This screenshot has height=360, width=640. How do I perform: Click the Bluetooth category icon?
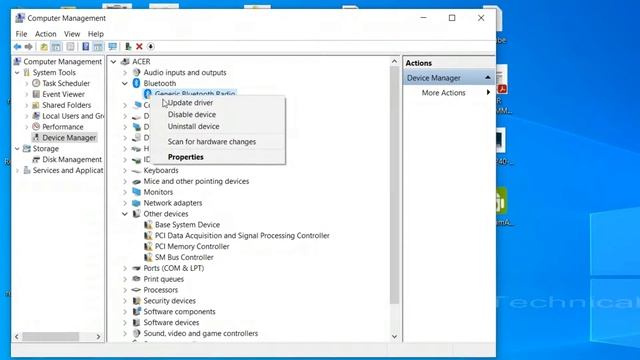click(136, 83)
